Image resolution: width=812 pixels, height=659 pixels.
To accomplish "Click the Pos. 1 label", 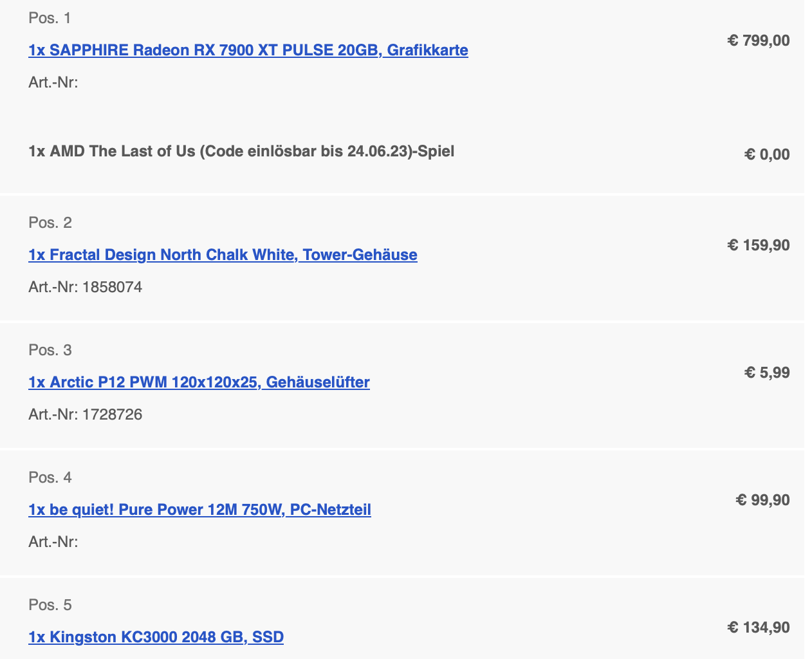I will (50, 18).
